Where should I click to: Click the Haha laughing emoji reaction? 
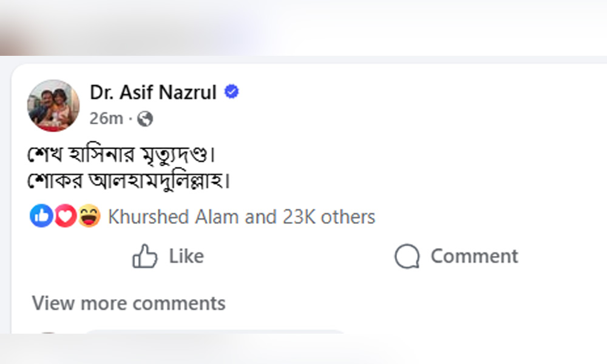pyautogui.click(x=89, y=217)
